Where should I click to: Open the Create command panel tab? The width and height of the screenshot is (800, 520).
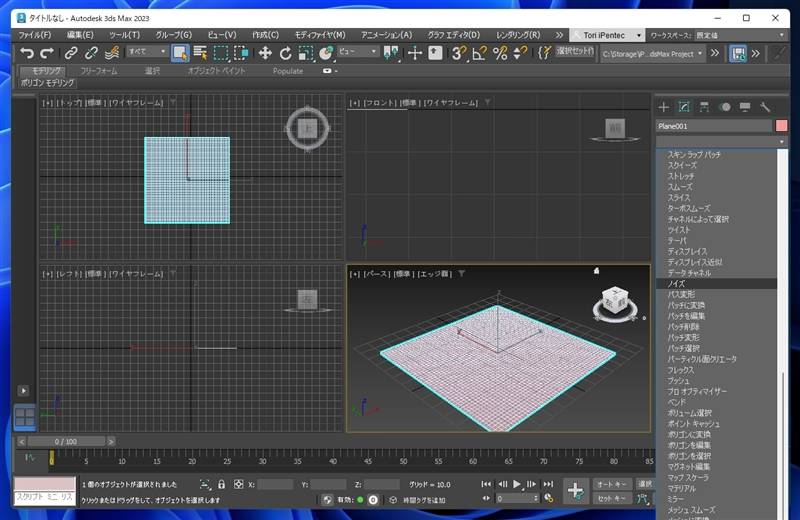pos(664,107)
